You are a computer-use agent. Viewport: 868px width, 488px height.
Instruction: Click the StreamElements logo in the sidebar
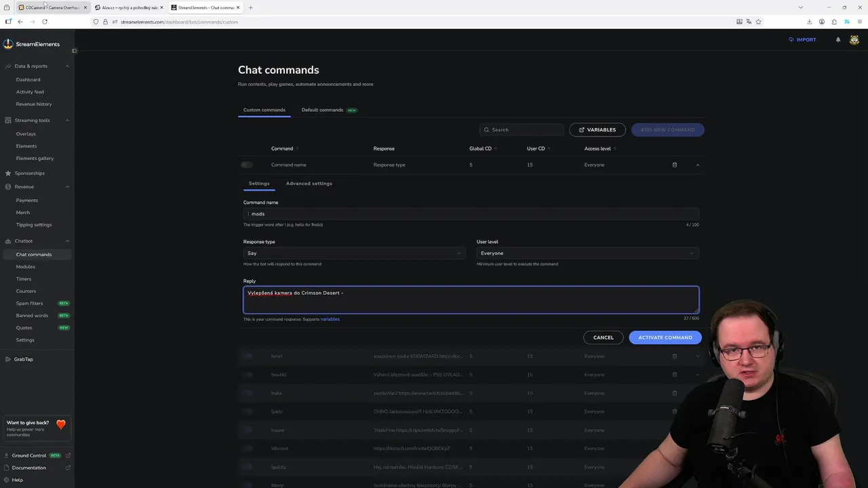click(x=31, y=44)
